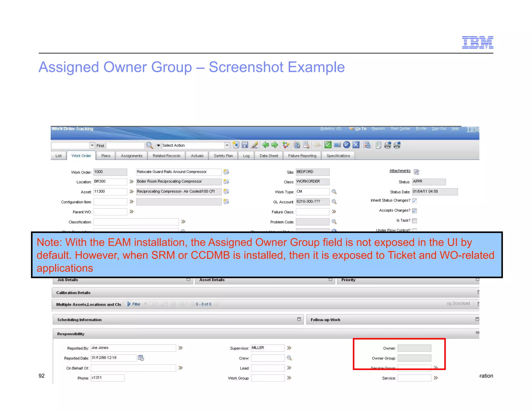This screenshot has height=411, width=532.
Task: Click the Clear Changes eraser icon
Action: click(x=255, y=145)
